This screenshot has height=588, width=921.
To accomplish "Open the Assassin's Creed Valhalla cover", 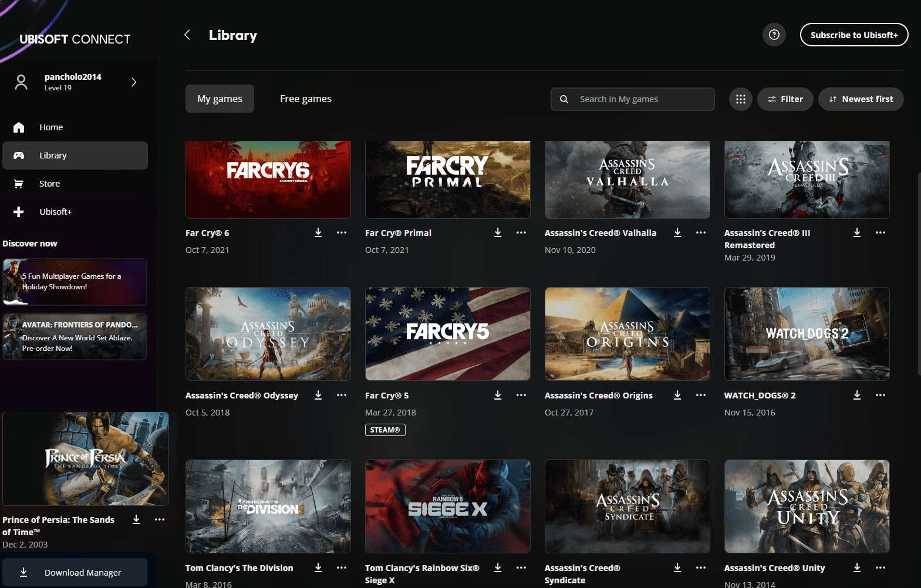I will [x=628, y=180].
